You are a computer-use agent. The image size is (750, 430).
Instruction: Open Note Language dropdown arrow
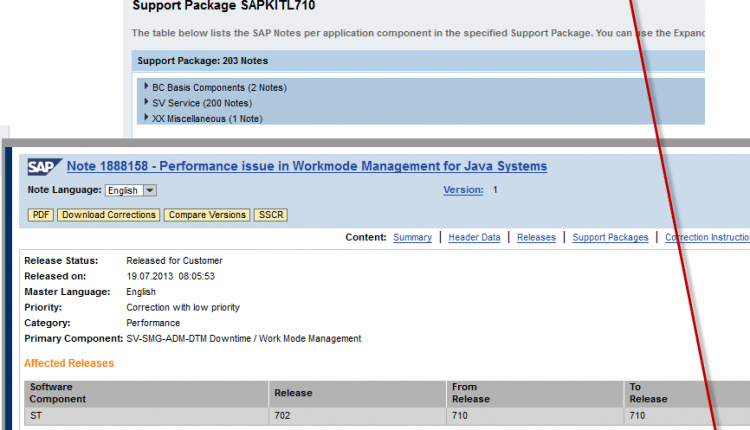pos(150,190)
